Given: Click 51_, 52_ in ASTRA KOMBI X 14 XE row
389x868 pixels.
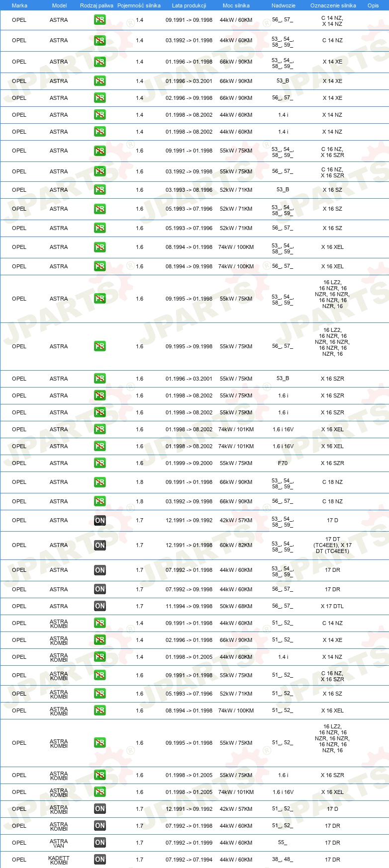Looking at the screenshot, I should (x=283, y=640).
